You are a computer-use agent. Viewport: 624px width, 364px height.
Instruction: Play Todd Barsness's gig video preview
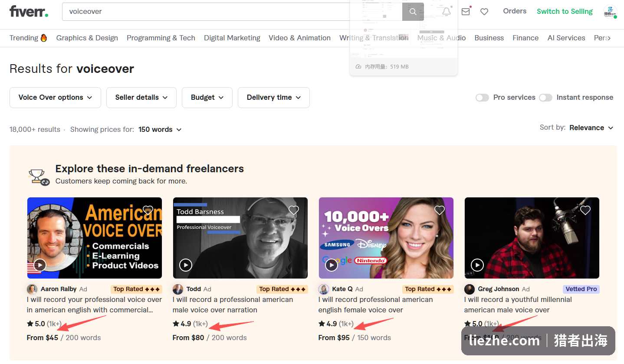(186, 265)
